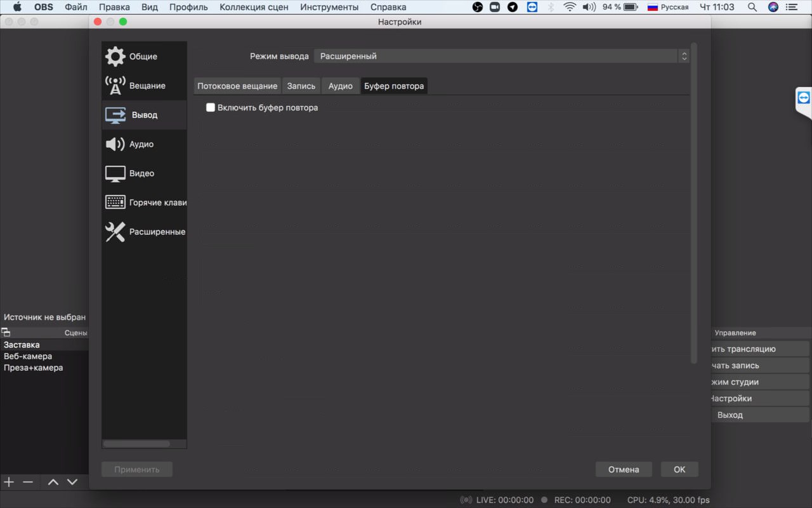
Task: Open the Аудио speaker icon
Action: [x=115, y=144]
